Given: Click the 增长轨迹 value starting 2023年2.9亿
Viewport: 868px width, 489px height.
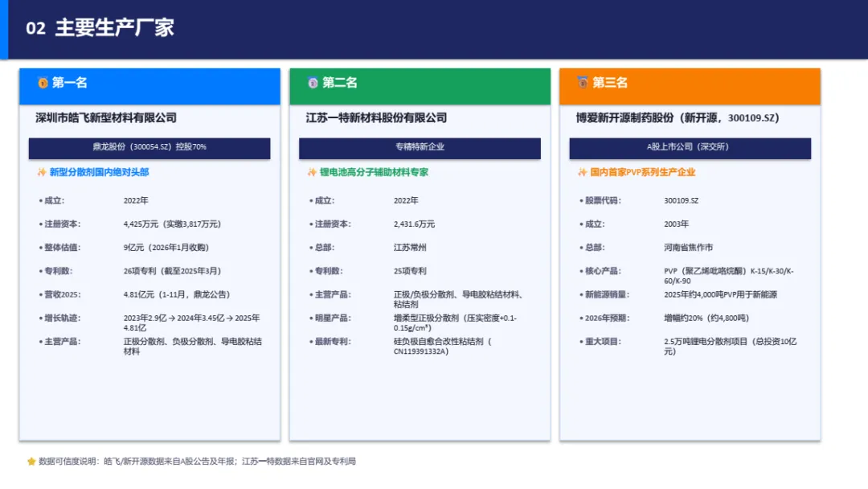Looking at the screenshot, I should click(191, 323).
